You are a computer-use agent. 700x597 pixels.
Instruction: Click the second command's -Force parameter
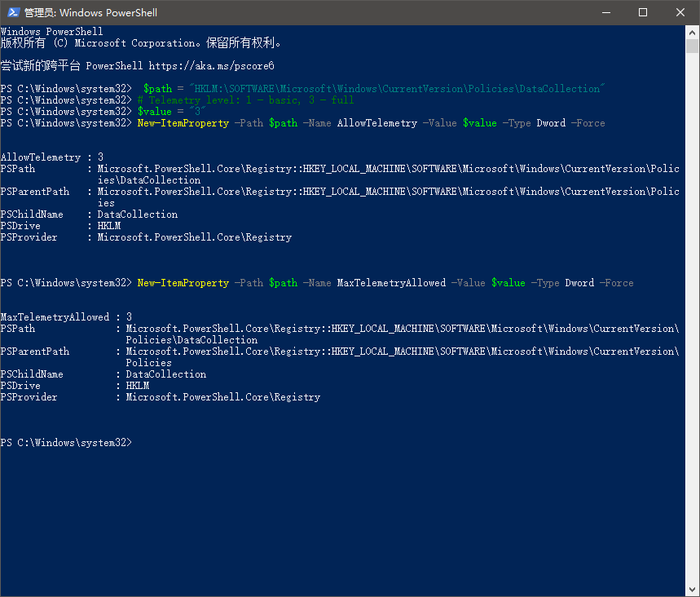[x=617, y=283]
